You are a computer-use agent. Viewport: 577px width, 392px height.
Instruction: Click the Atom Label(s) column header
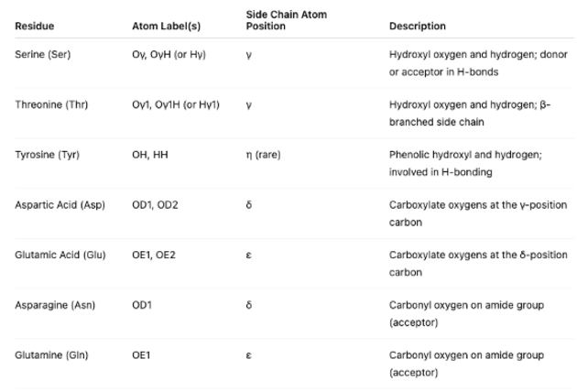click(162, 26)
